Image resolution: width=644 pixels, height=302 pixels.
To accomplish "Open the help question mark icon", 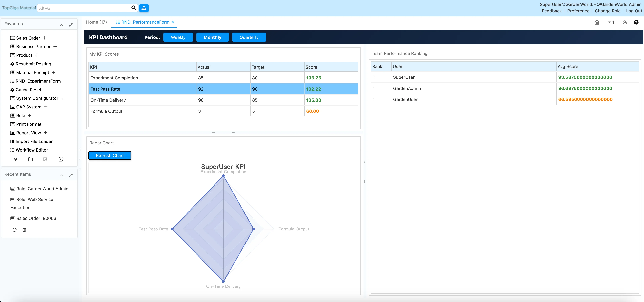I will pyautogui.click(x=636, y=22).
